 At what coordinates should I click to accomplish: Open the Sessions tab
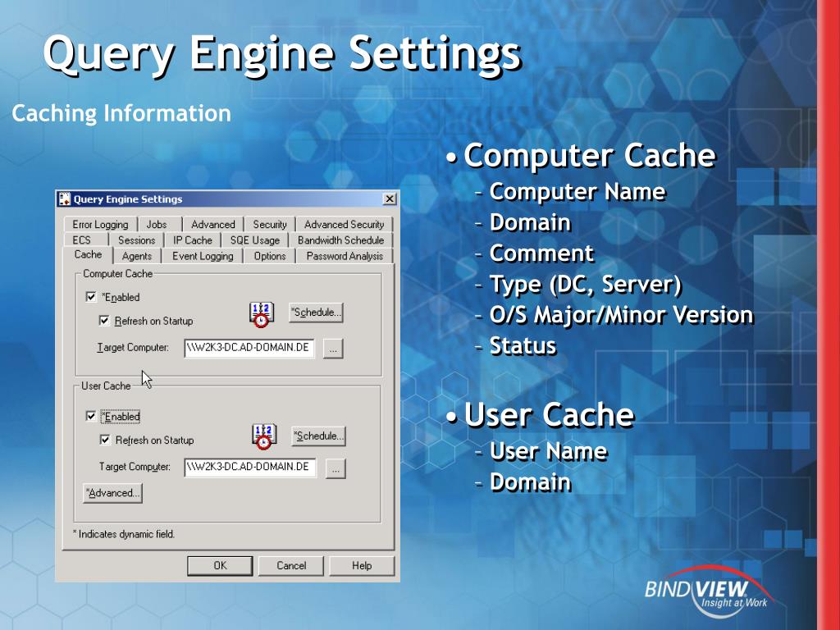[x=137, y=240]
